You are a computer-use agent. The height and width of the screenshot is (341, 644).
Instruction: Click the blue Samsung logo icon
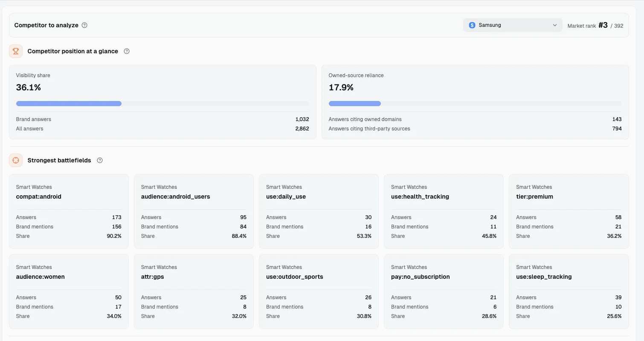click(472, 25)
